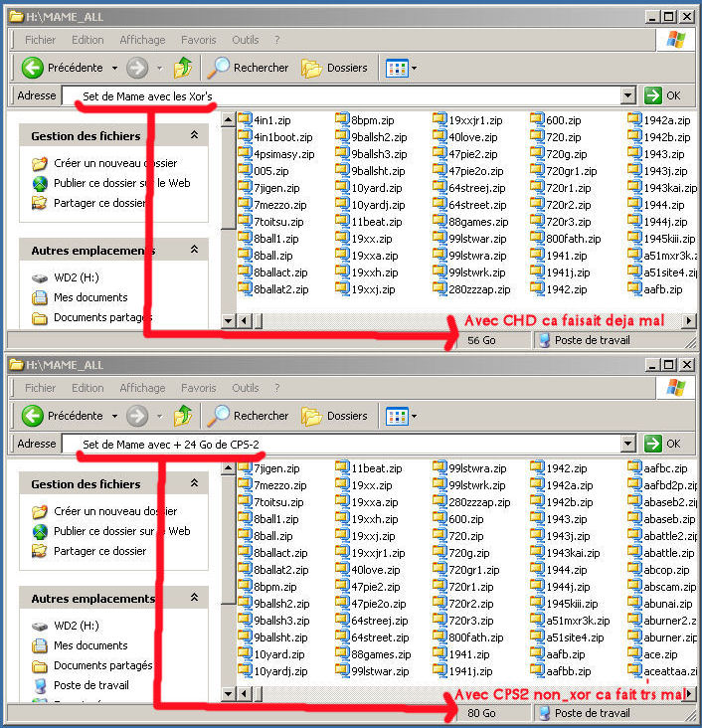Open WD2 (H:) drive link in top window
The height and width of the screenshot is (728, 702).
[66, 277]
